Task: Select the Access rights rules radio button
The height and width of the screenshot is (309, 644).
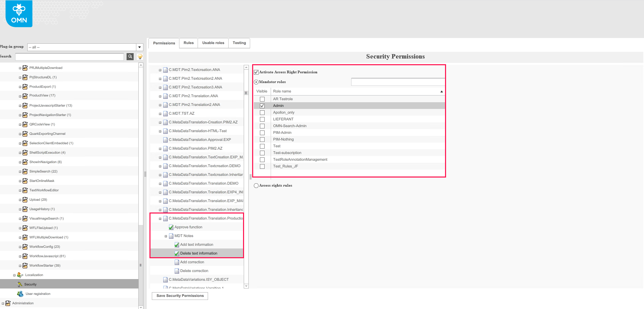Action: (x=256, y=185)
